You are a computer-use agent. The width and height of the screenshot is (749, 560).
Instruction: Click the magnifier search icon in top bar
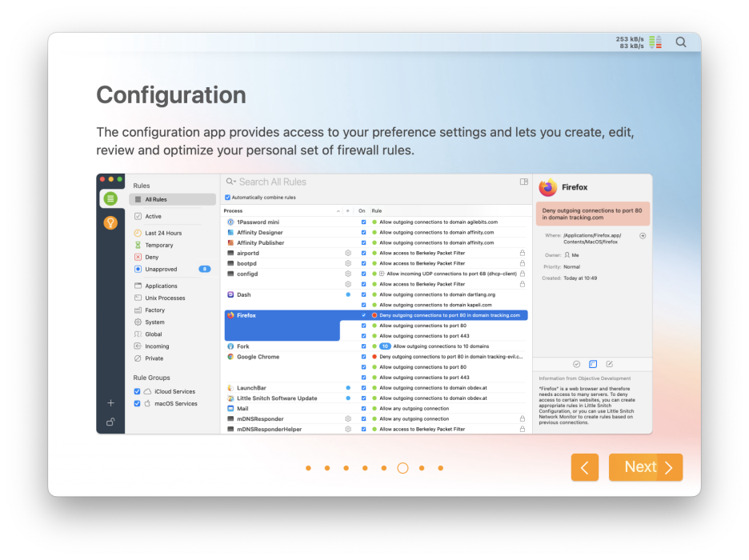pos(681,42)
